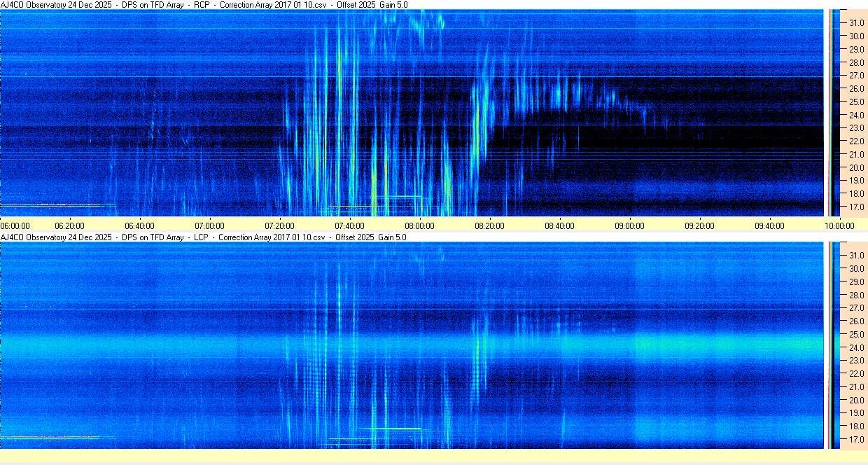This screenshot has height=465, width=868.
Task: Click the 26.0 frequency label on RCP plot
Action: tap(857, 89)
